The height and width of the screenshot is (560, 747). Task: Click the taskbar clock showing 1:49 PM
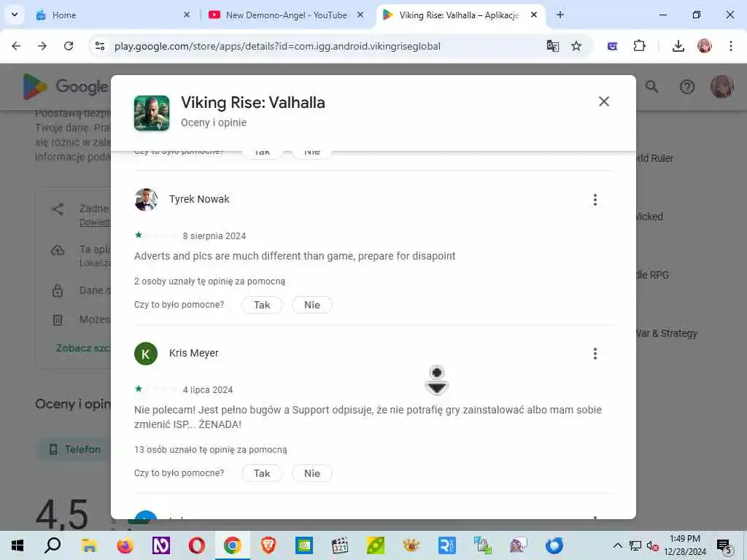[685, 545]
